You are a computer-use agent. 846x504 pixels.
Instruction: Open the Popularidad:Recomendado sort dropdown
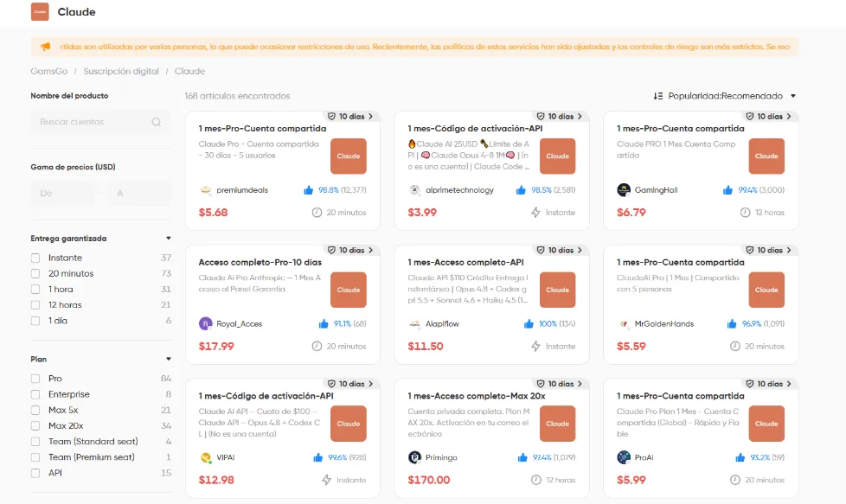coord(725,96)
